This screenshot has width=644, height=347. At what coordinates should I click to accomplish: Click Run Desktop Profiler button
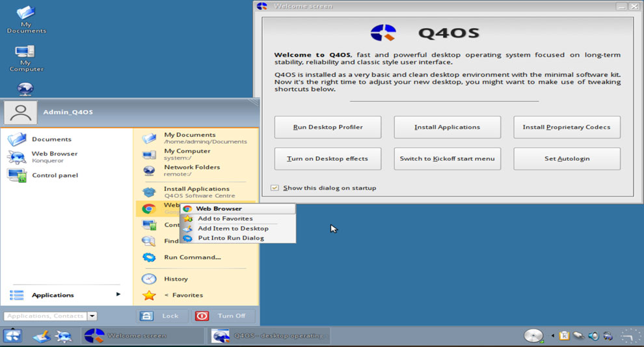pos(328,127)
